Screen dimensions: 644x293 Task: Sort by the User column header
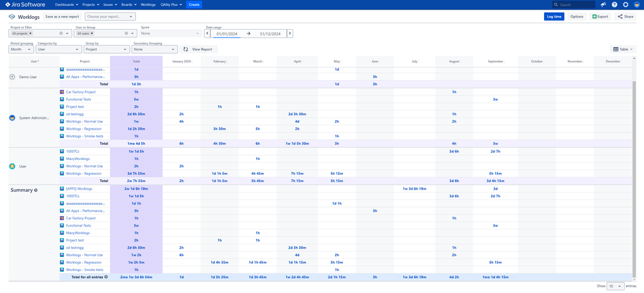34,61
